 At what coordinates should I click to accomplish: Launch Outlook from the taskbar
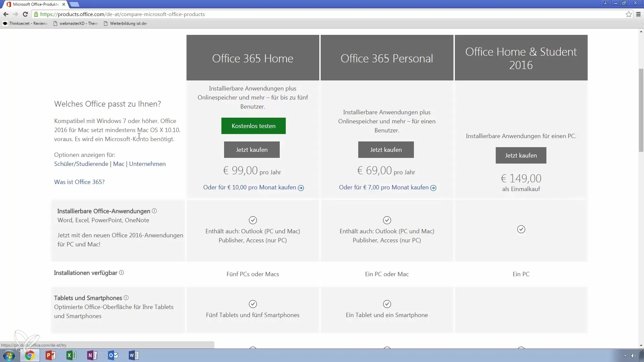113,355
